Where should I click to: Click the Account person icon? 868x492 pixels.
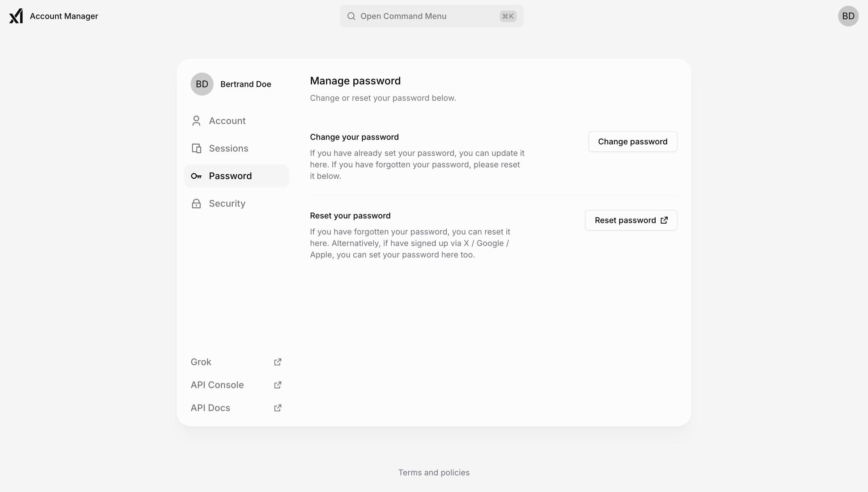[196, 120]
